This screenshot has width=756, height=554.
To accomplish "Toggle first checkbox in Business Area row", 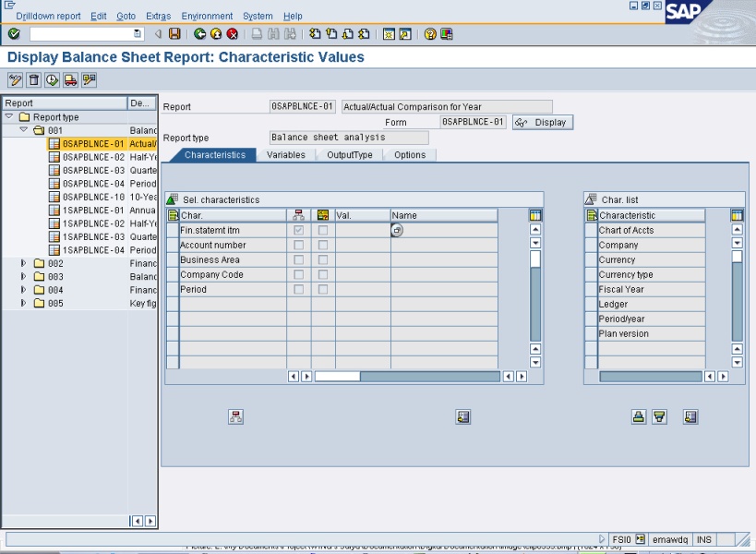I will click(298, 260).
